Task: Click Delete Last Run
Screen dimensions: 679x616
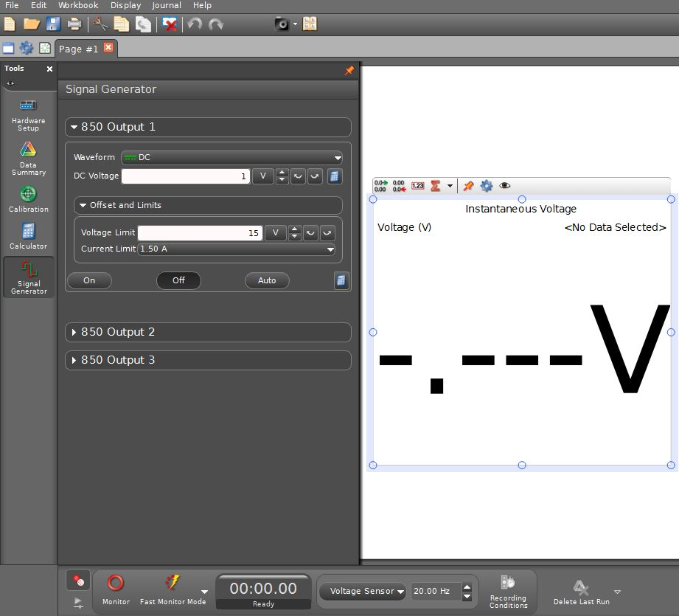Action: 581,591
